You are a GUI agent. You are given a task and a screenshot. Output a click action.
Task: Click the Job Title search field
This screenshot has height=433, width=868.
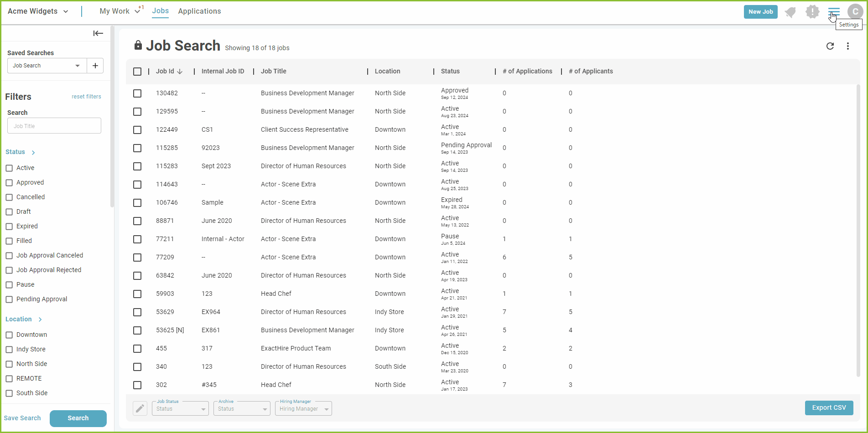54,126
